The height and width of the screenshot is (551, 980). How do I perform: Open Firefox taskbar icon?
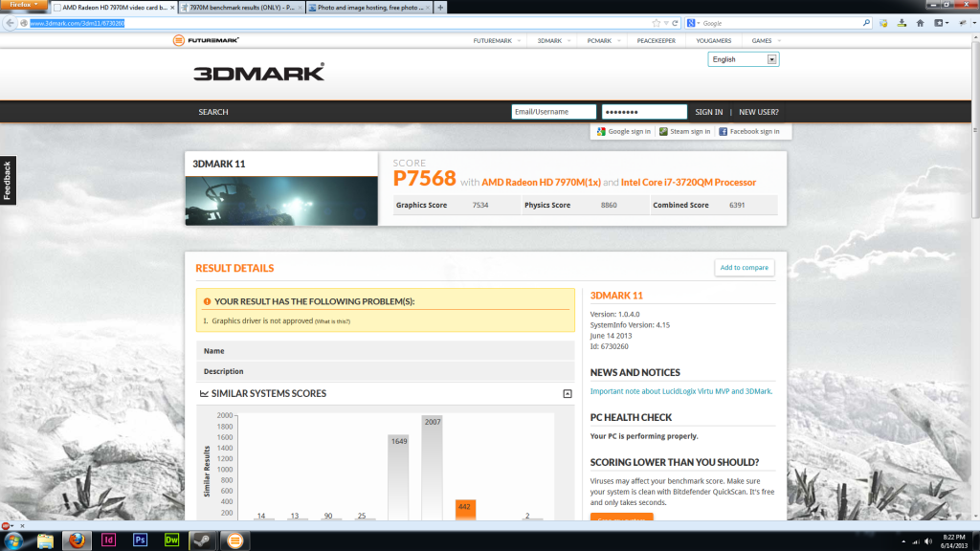coord(77,540)
